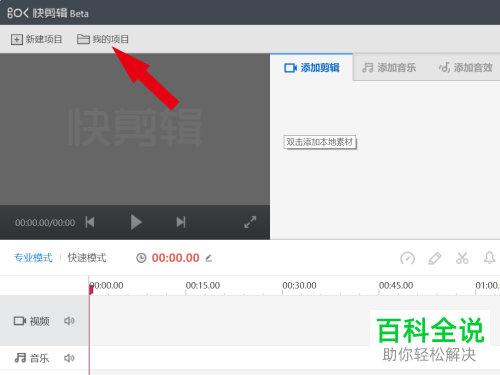Click the 00:30.00 mark on timeline ruler
Image resolution: width=500 pixels, height=375 pixels.
(x=299, y=286)
